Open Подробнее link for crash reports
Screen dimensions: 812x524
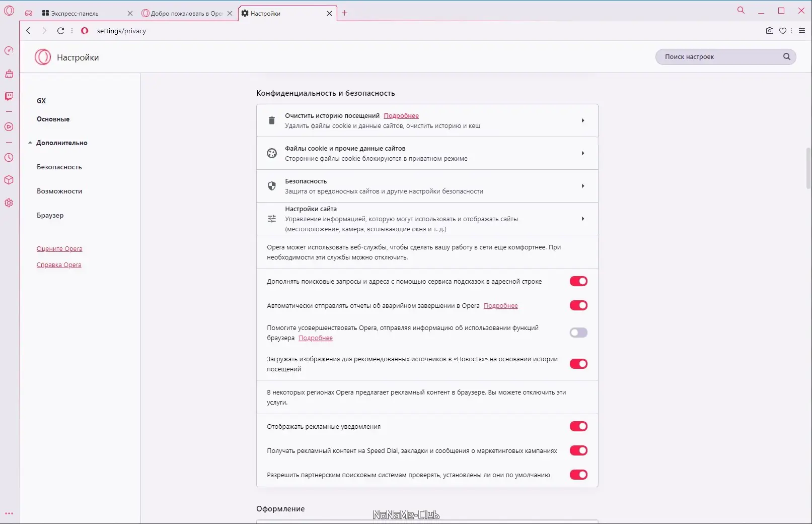pyautogui.click(x=500, y=305)
